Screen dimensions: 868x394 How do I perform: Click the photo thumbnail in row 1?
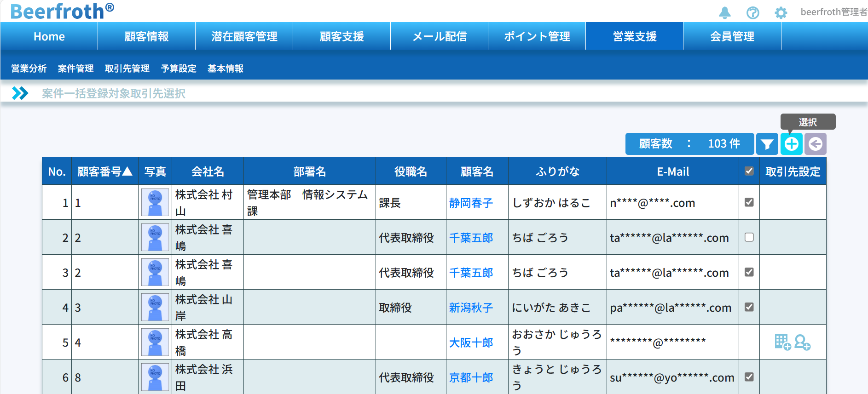tap(155, 203)
